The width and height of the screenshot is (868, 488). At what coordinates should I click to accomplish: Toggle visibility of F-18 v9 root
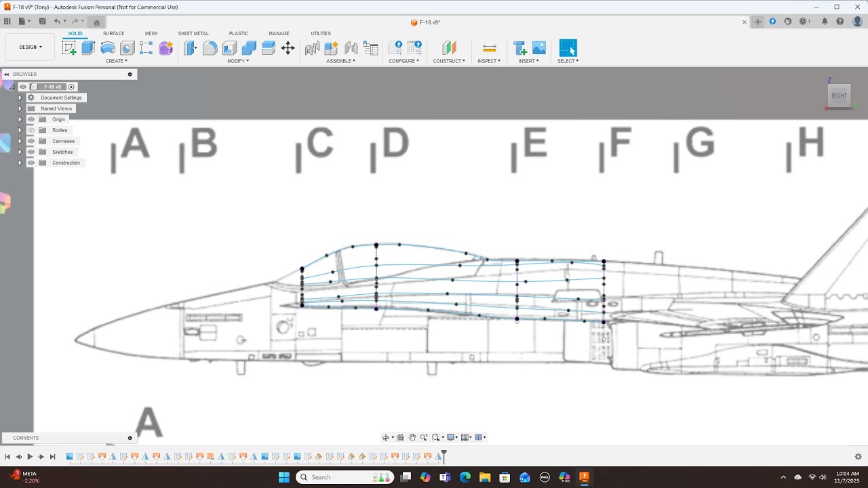point(23,87)
